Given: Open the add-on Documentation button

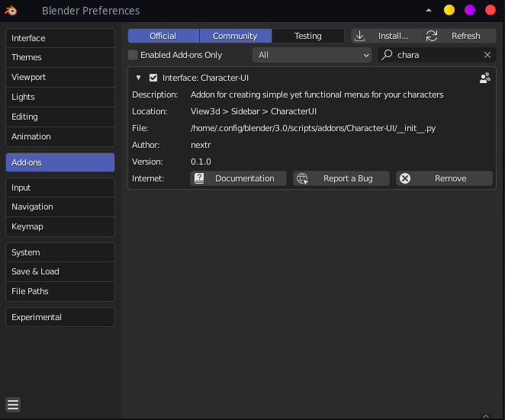Looking at the screenshot, I should 238,178.
